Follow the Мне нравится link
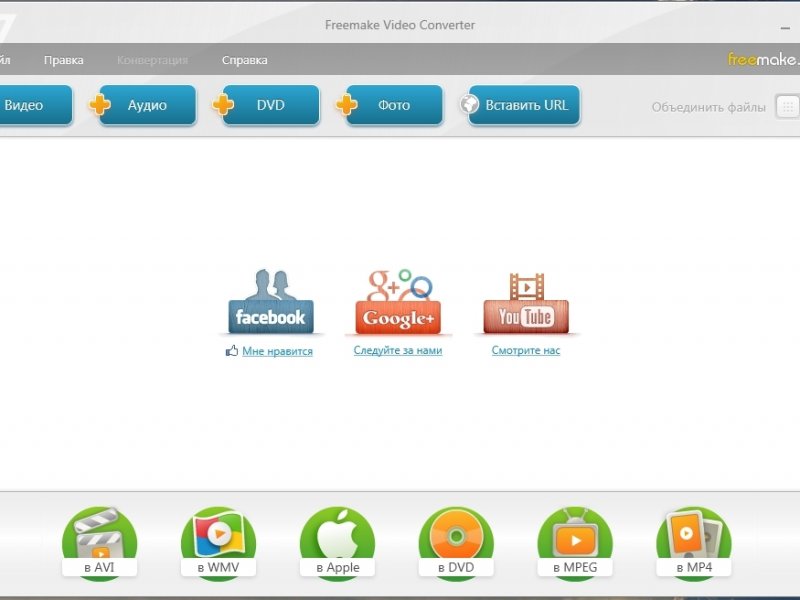The width and height of the screenshot is (800, 600). click(x=277, y=351)
